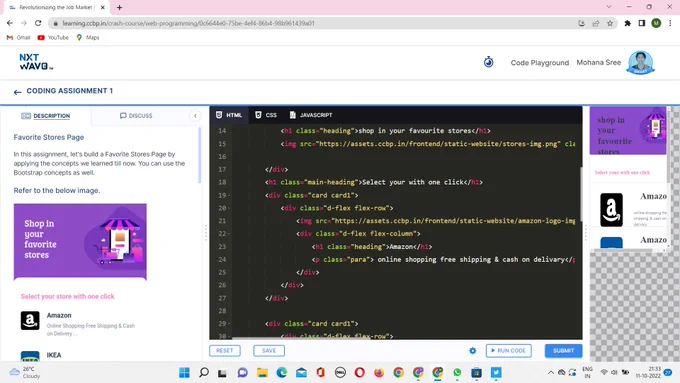
Task: Click 'Refer to the below image.' text
Action: (x=57, y=190)
